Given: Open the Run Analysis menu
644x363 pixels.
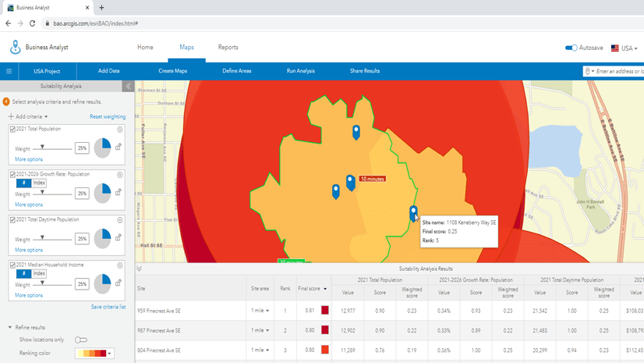Looking at the screenshot, I should (x=300, y=71).
